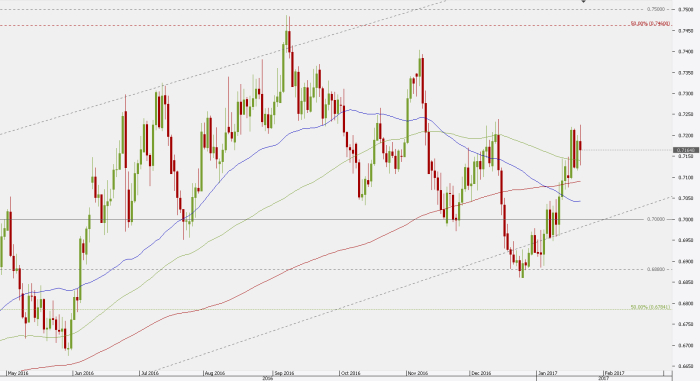Click the 0.75000 horizontal line label
This screenshot has height=381, width=700.
coord(655,9)
